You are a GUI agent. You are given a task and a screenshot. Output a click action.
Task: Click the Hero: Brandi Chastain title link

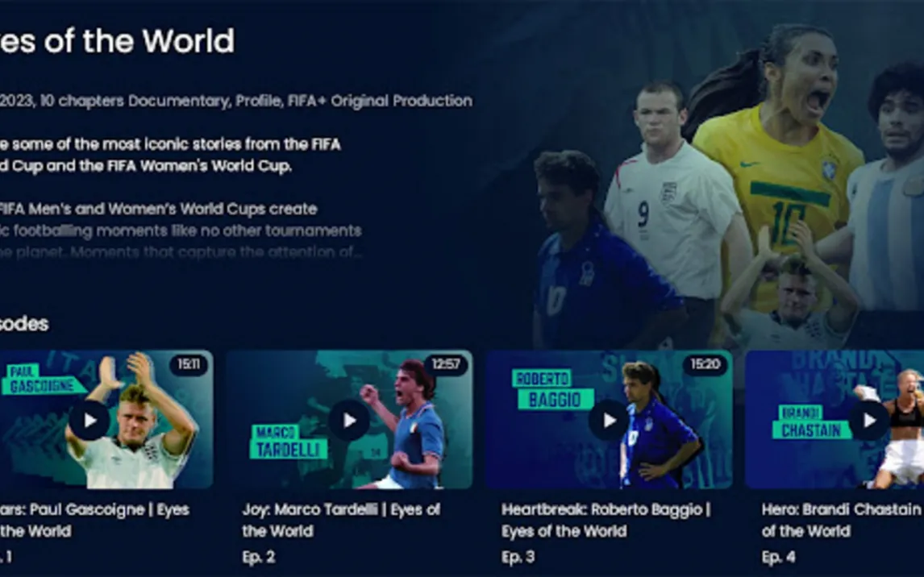pyautogui.click(x=843, y=520)
